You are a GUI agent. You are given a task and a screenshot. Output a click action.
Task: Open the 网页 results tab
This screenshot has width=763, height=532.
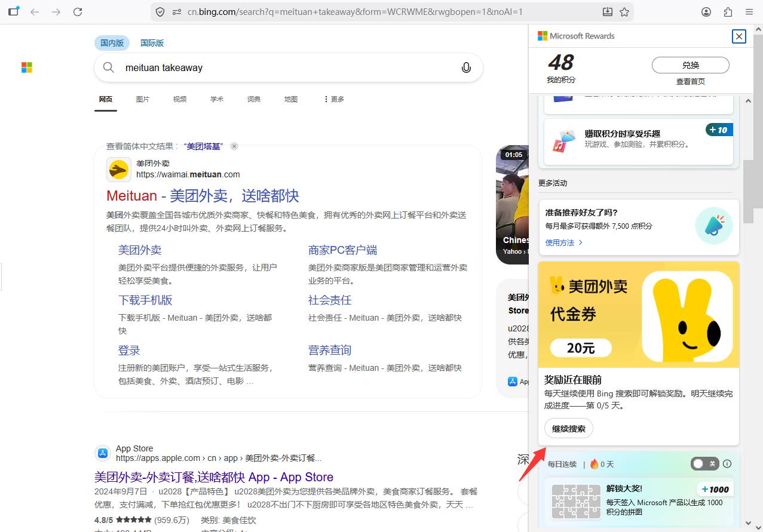click(106, 99)
